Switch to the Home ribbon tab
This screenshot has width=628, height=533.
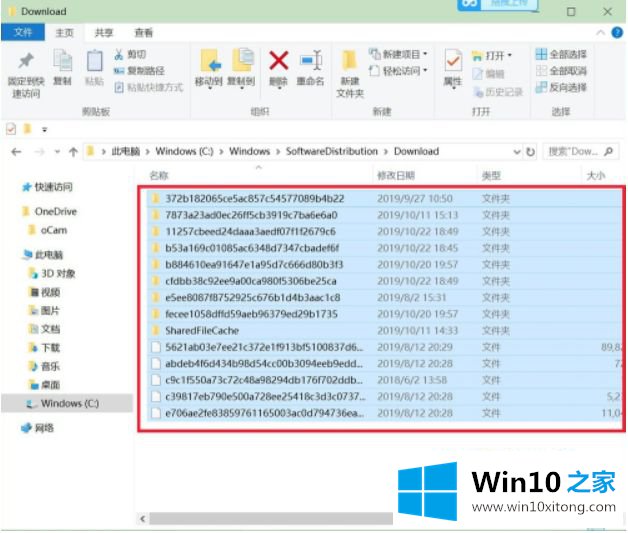click(64, 32)
